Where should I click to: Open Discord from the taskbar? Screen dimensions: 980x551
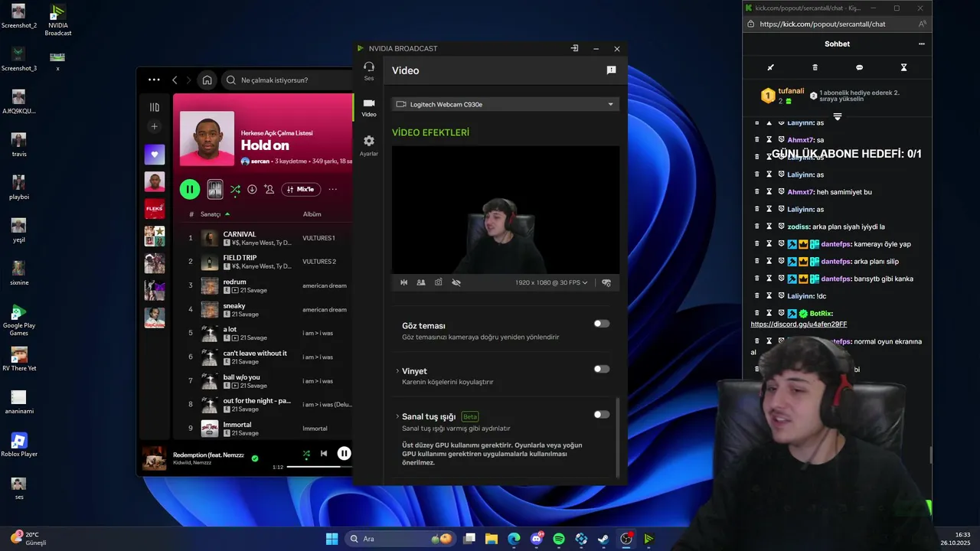pyautogui.click(x=537, y=539)
